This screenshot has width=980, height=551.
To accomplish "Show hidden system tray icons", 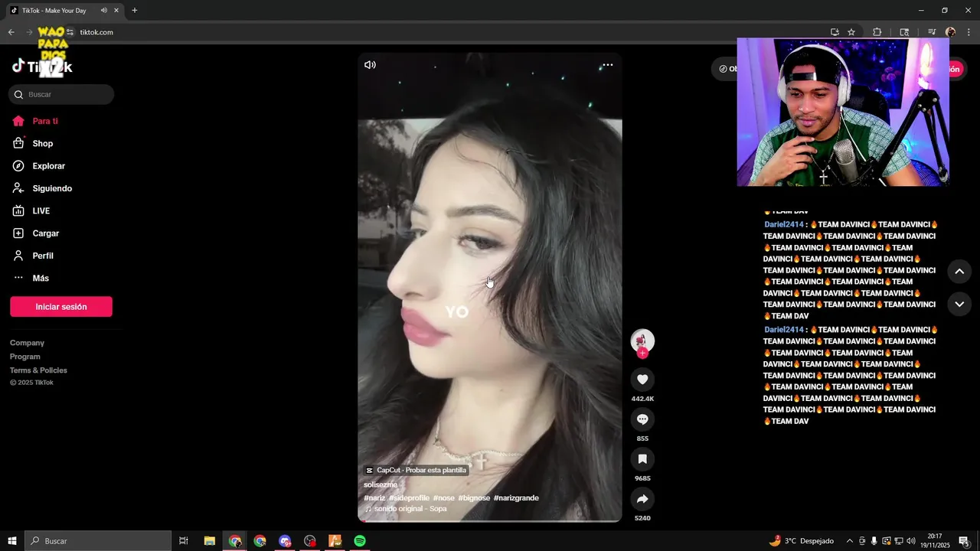I will coord(849,541).
